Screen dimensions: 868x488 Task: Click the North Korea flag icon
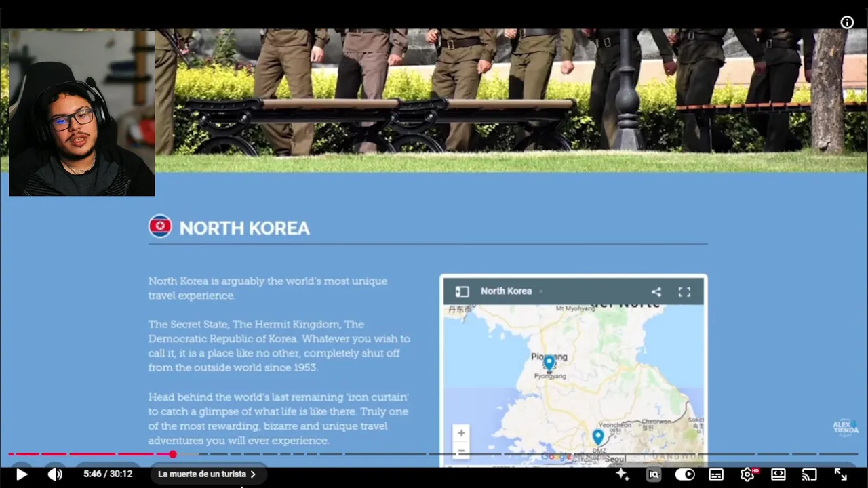(161, 226)
